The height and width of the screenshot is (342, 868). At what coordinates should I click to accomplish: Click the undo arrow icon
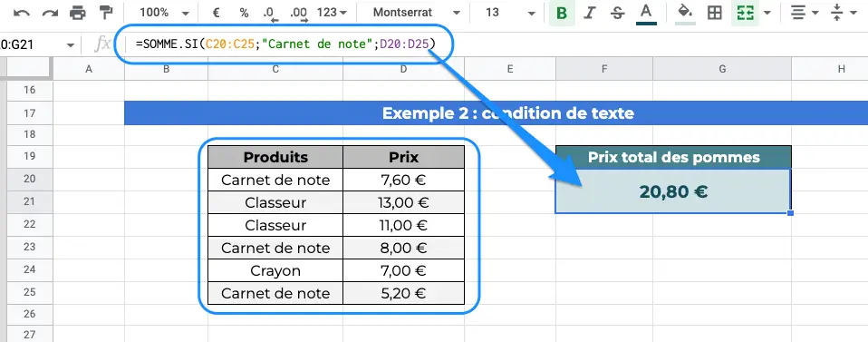pyautogui.click(x=22, y=13)
